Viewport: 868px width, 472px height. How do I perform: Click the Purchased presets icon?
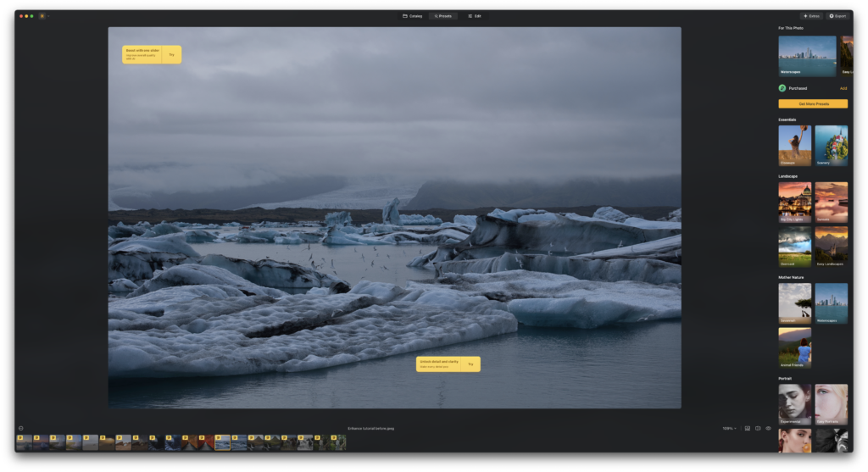(782, 88)
